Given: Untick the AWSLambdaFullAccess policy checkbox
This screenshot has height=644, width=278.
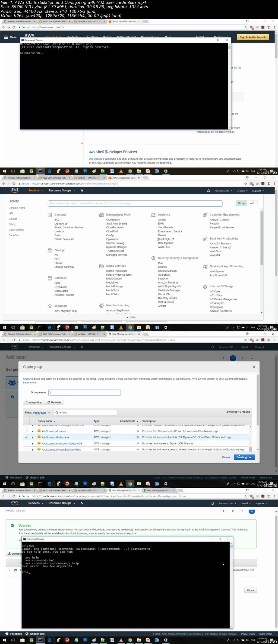Looking at the screenshot, I should [x=26, y=437].
